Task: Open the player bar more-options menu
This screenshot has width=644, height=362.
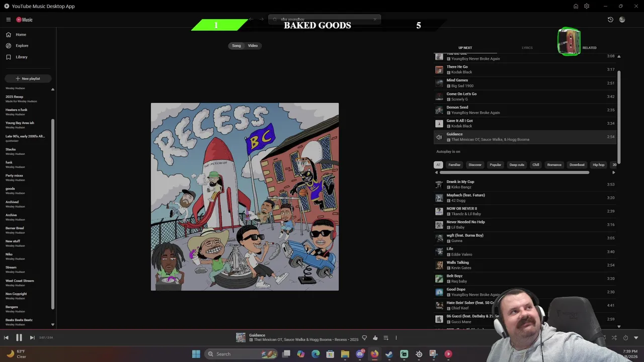Action: point(396,338)
